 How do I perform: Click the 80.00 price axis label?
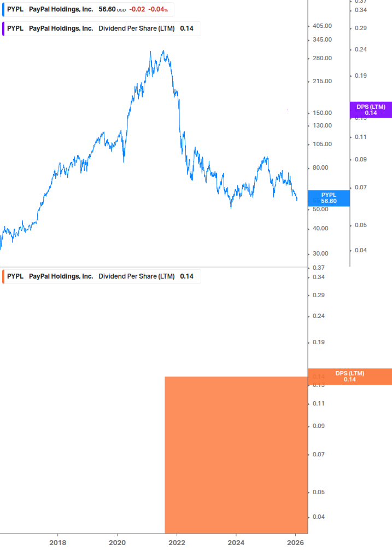[x=320, y=167]
